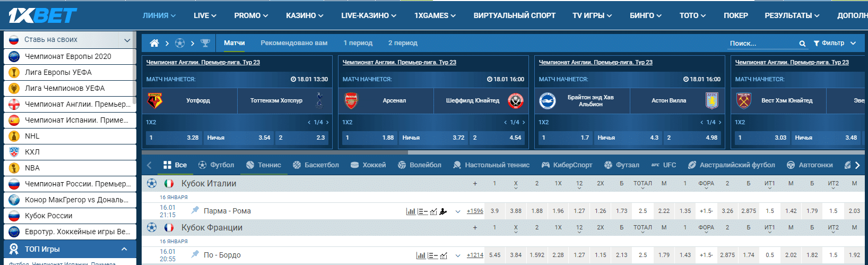This screenshot has width=868, height=265.
Task: Click the Arsenal club crest
Action: point(351,100)
